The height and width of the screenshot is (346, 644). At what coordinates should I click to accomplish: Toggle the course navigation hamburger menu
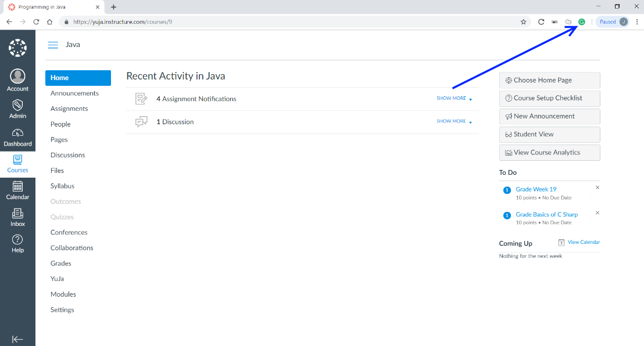pyautogui.click(x=53, y=45)
